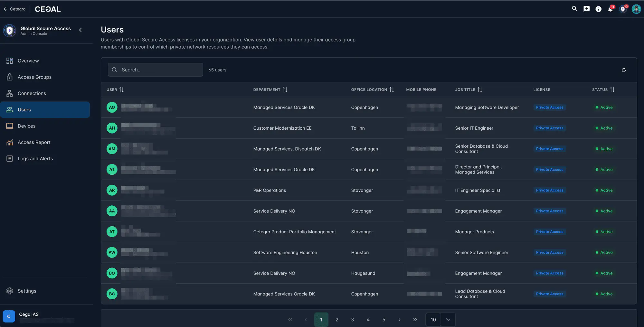
Task: Click Private Access badge for Managing Software Developer
Action: coord(550,107)
